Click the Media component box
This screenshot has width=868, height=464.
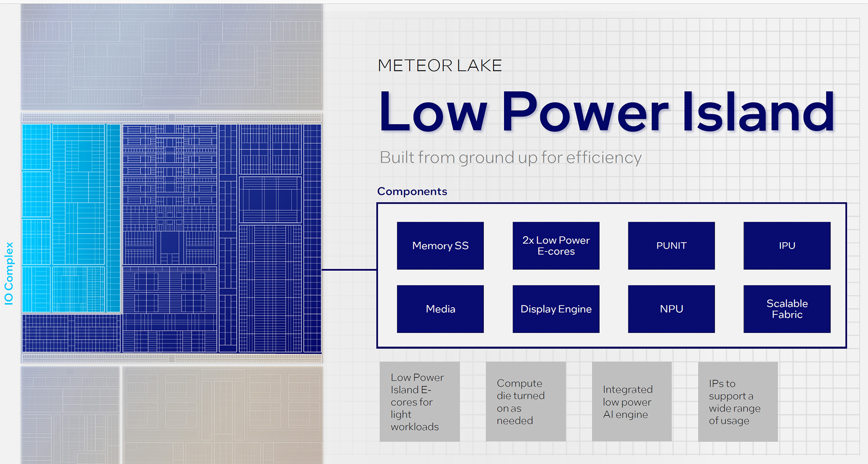(x=440, y=309)
